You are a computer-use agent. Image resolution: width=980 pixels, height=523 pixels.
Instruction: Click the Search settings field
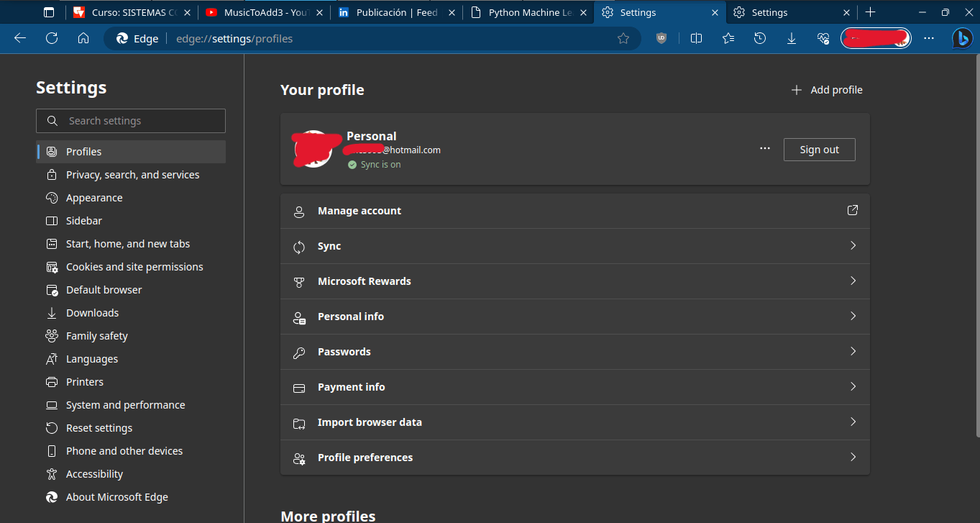pos(131,121)
